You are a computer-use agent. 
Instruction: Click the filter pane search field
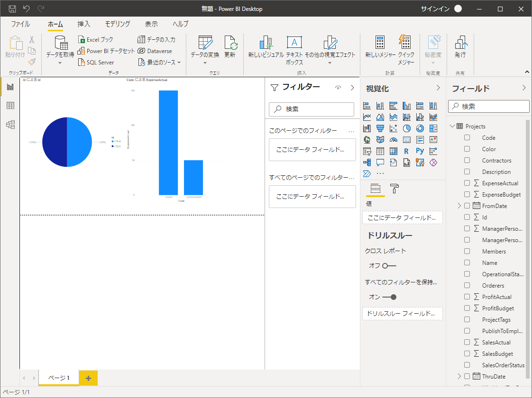(x=312, y=109)
